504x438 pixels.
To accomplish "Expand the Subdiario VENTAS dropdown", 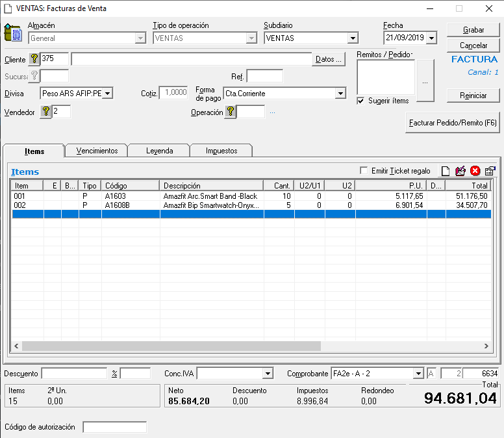I will (x=352, y=38).
